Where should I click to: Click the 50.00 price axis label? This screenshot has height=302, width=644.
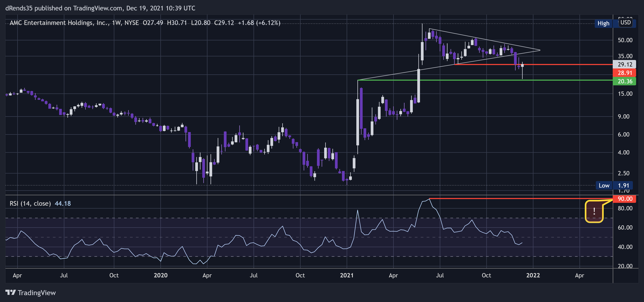pyautogui.click(x=625, y=40)
